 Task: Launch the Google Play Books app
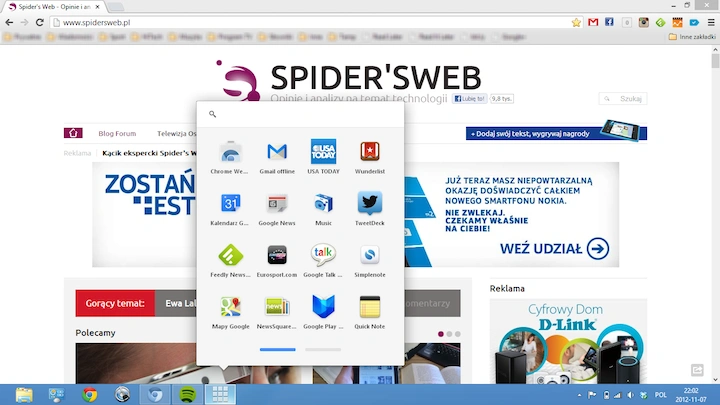click(323, 312)
